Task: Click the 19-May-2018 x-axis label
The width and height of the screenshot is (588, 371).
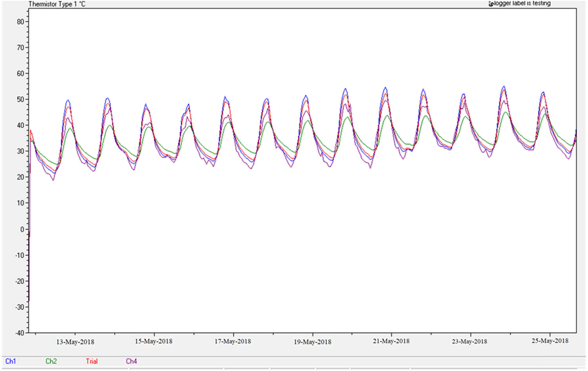Action: pyautogui.click(x=312, y=342)
